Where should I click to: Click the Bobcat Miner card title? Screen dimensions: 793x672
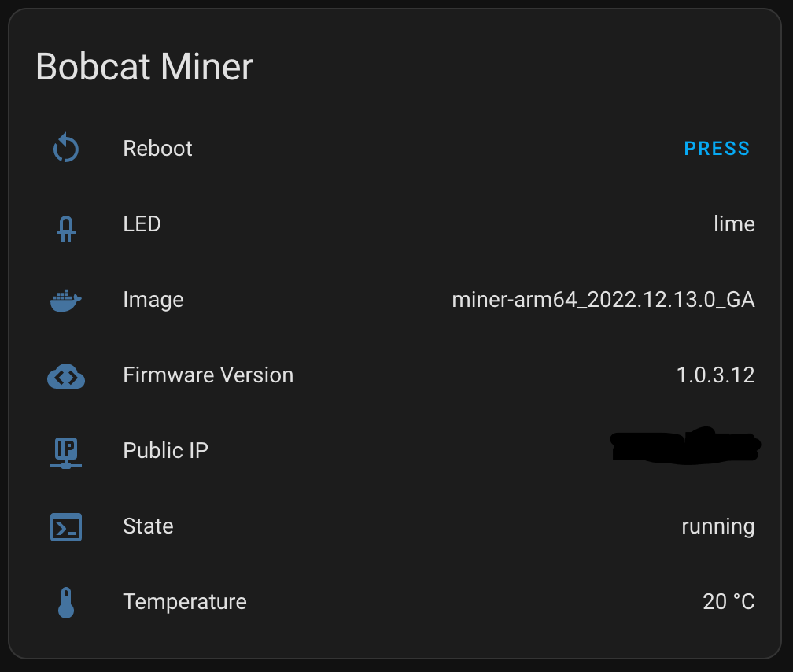click(144, 67)
